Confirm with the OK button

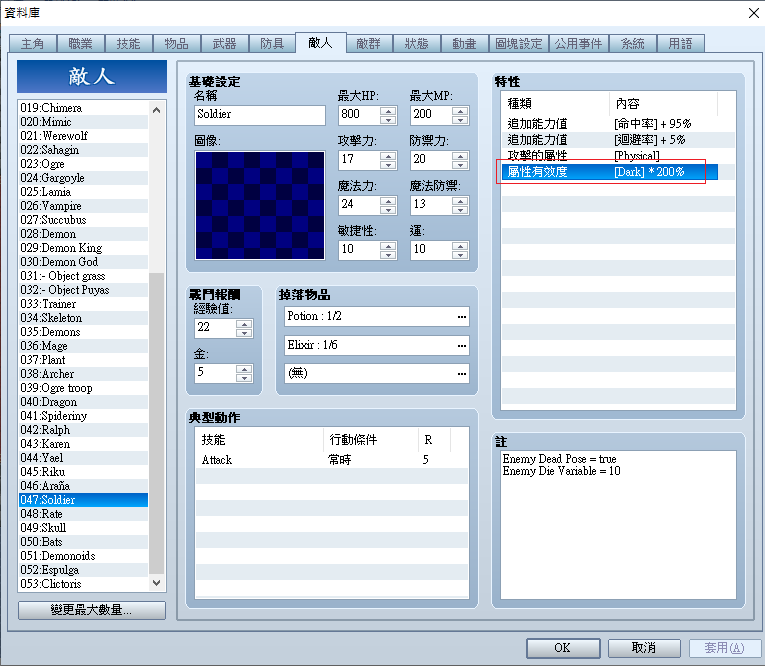click(x=563, y=648)
